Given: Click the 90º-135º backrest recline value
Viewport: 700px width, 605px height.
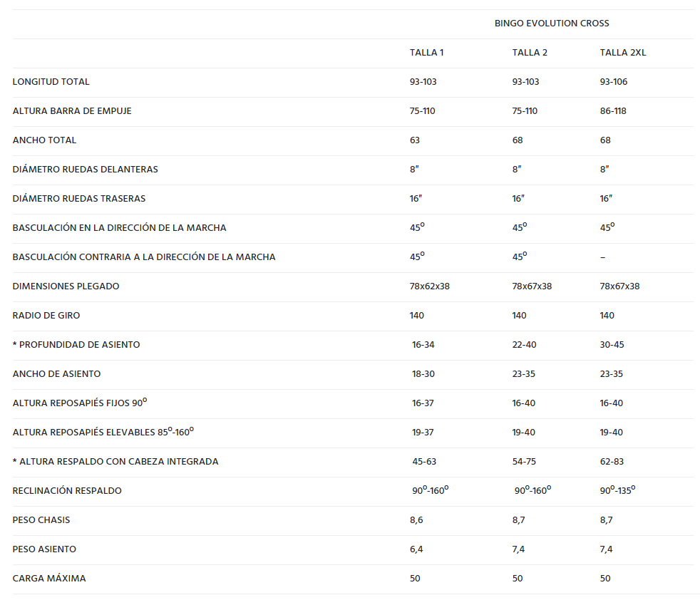Looking at the screenshot, I should [617, 490].
